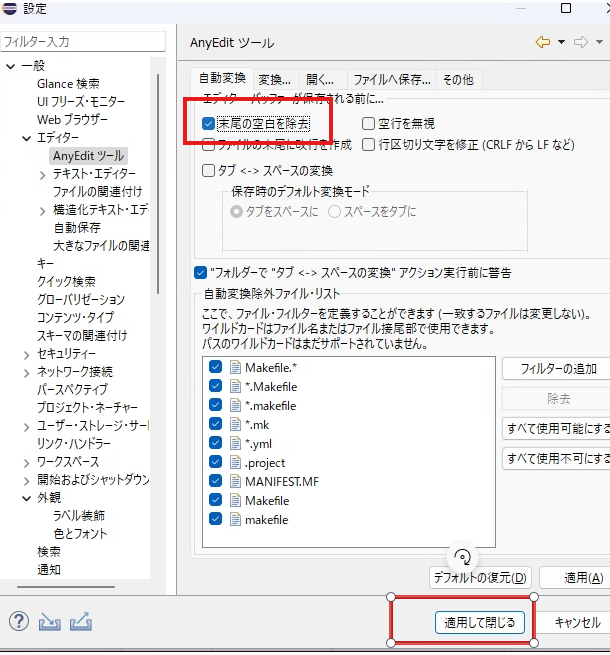Viewport: 610px width, 655px height.
Task: Expand the 開始およびシャットダウン node
Action: click(x=27, y=481)
